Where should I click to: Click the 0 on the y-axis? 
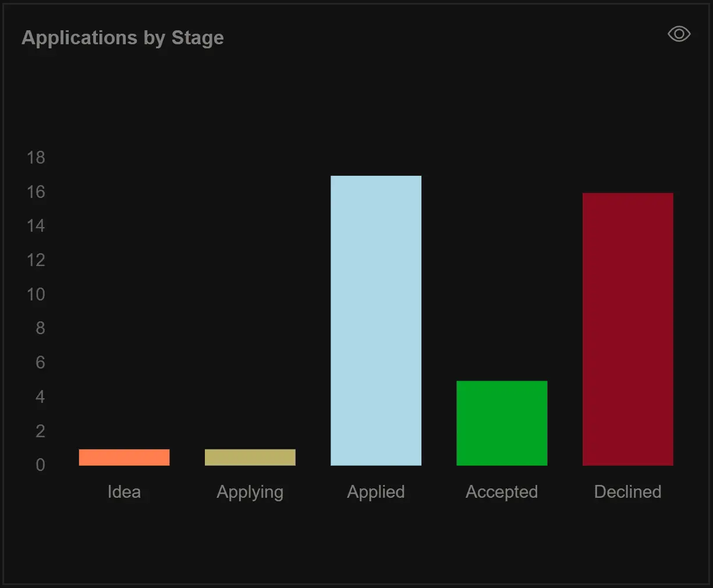(40, 465)
